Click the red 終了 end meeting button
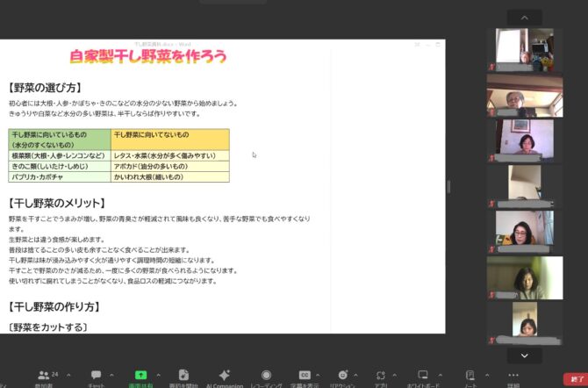This screenshot has width=588, height=388. click(575, 379)
